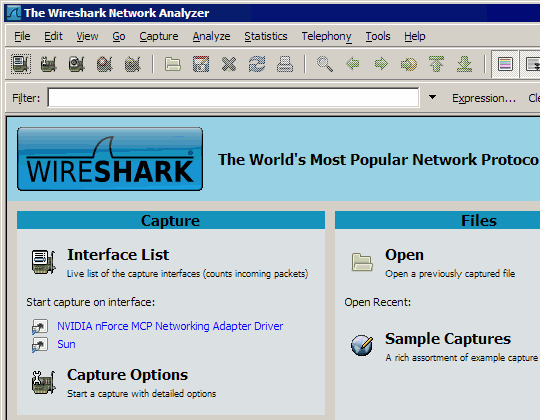Screen dimensions: 540x420
Task: Open a capture file toolbar folder icon
Action: (x=173, y=64)
